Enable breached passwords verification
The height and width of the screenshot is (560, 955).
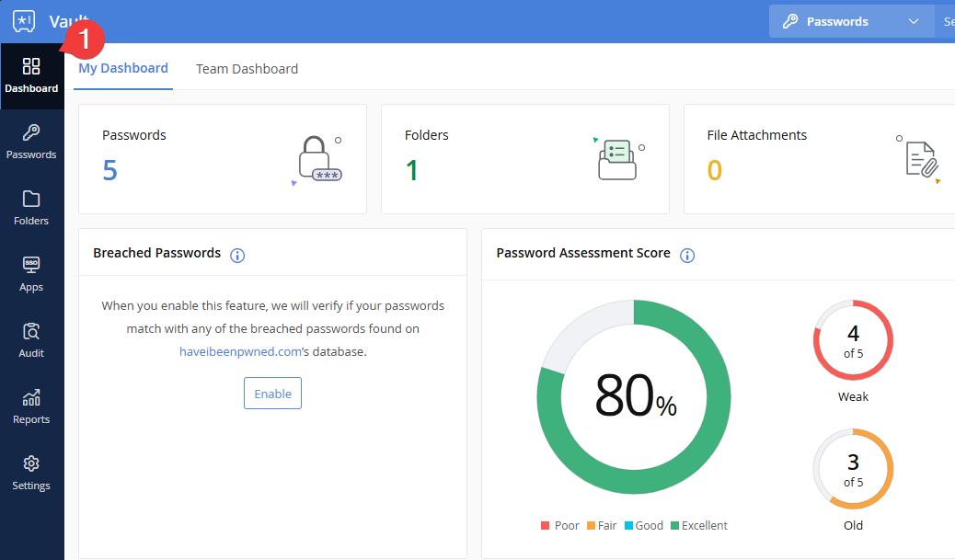click(x=272, y=394)
